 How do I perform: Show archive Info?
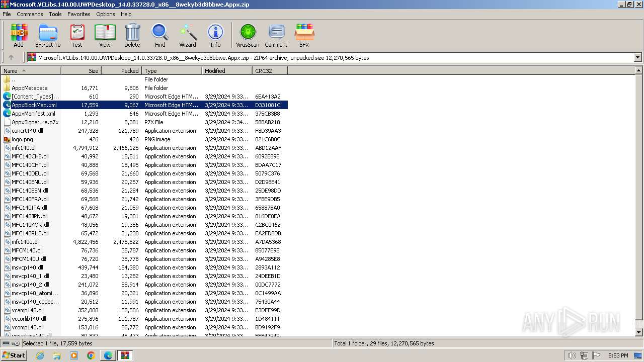[215, 36]
